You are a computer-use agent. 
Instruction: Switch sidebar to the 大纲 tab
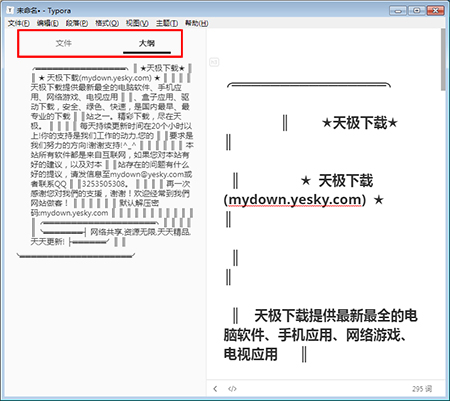click(147, 43)
